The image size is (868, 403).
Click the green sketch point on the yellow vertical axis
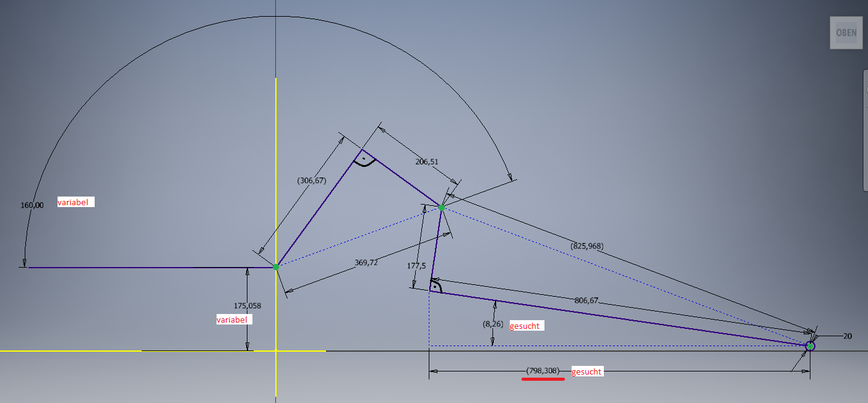click(x=276, y=266)
